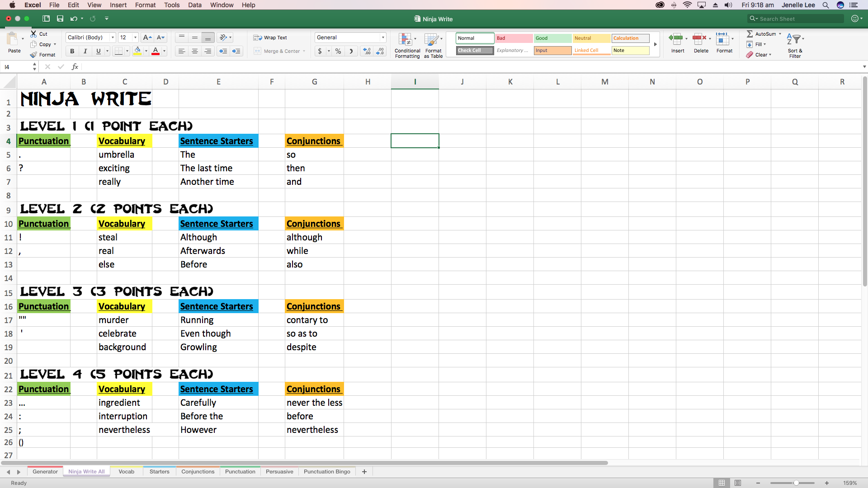Toggle Bold formatting

72,51
